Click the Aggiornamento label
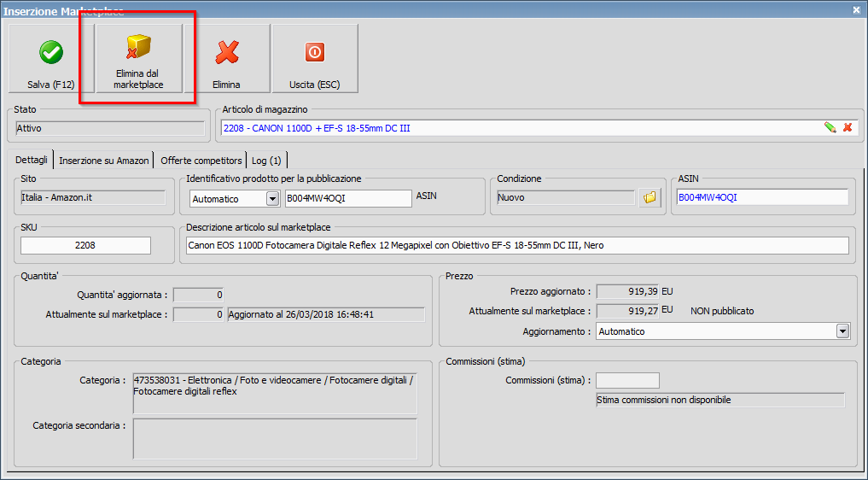Viewport: 868px width, 480px height. (x=556, y=331)
